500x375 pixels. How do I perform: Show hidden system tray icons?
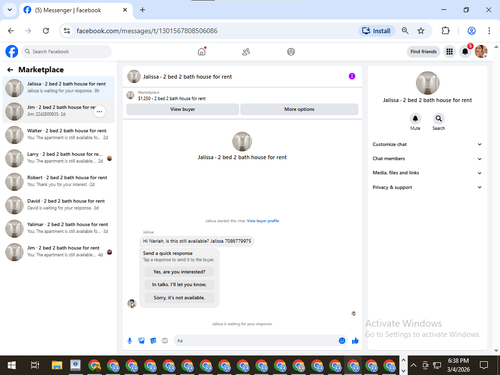click(413, 365)
